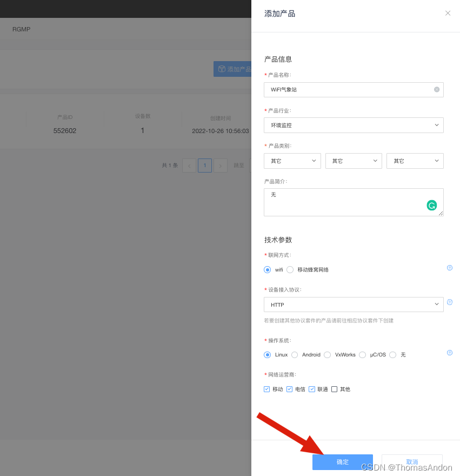Open third 产品类别 dropdown
The height and width of the screenshot is (476, 460).
(415, 161)
